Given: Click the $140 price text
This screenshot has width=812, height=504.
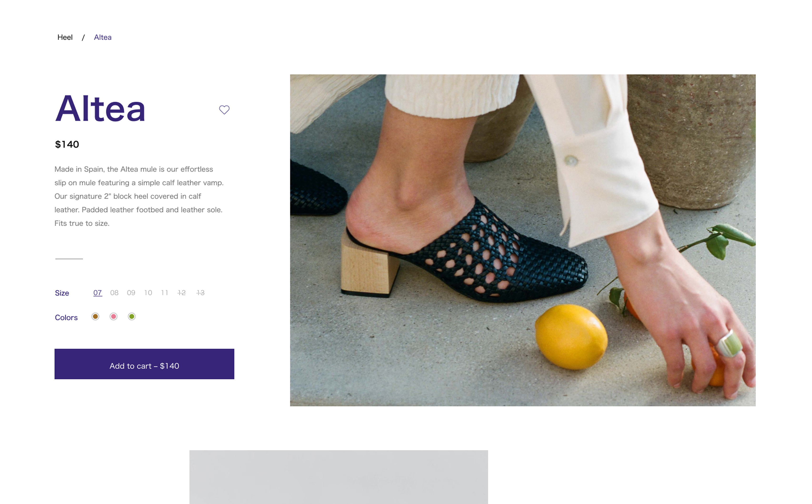Looking at the screenshot, I should tap(67, 144).
